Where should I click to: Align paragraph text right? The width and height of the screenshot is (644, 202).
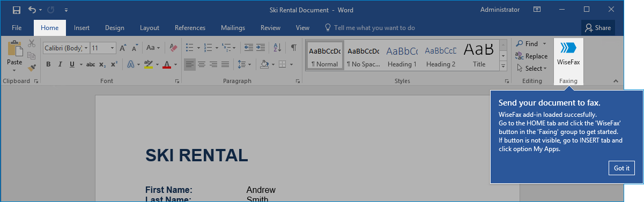coord(213,65)
